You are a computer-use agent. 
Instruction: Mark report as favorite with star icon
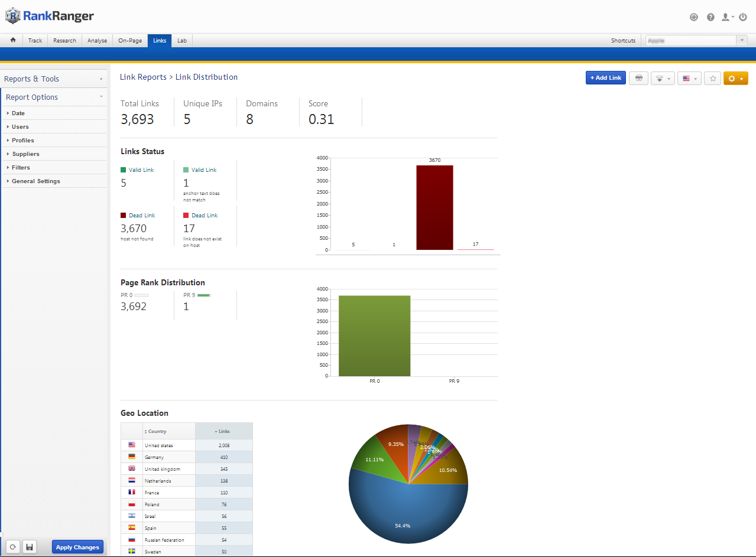click(713, 78)
